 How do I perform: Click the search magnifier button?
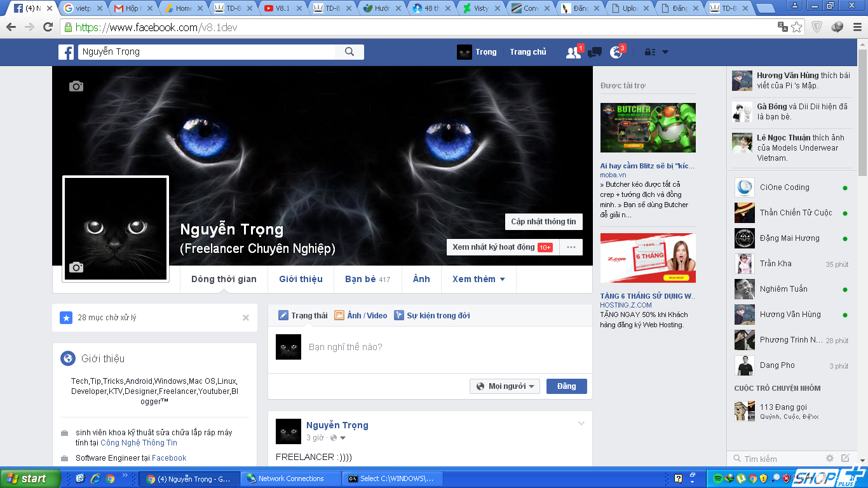(349, 52)
